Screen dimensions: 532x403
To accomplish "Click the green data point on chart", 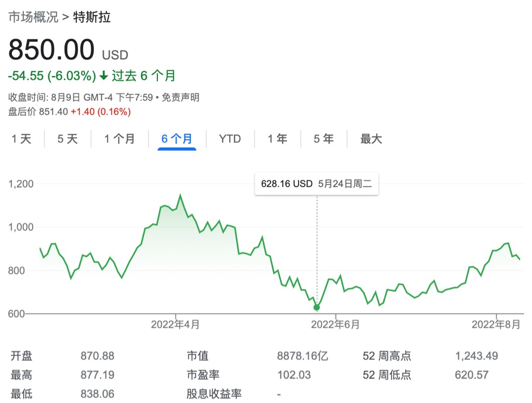I will (317, 307).
